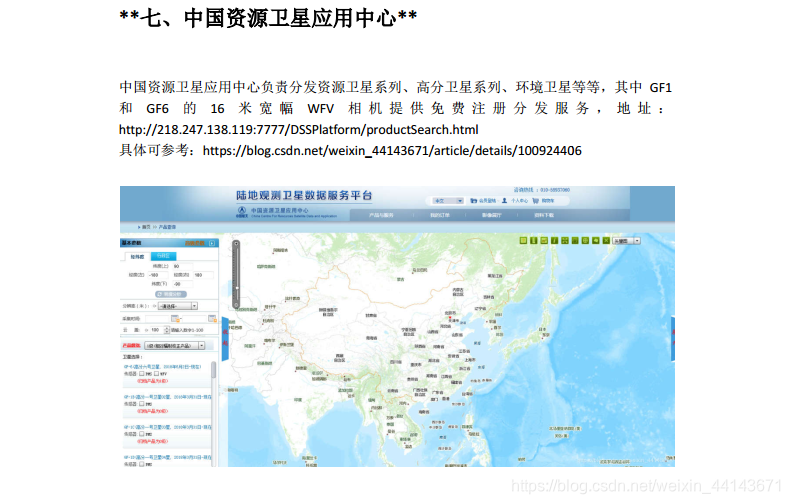Click the 基本参数 panel header text

[131, 243]
